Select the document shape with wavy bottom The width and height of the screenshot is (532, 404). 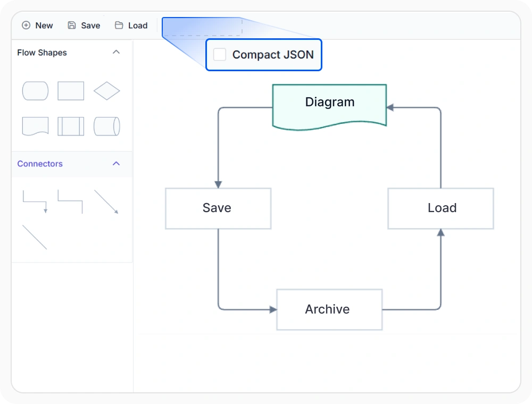35,127
